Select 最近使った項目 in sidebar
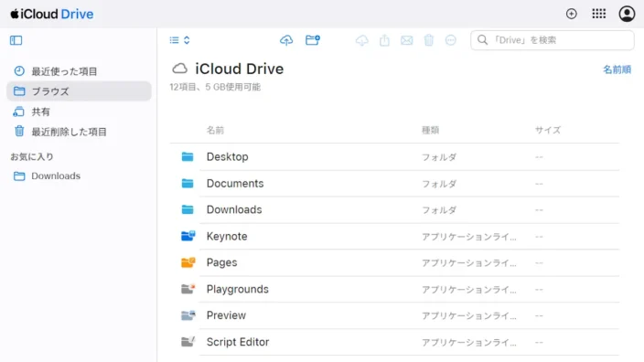 (79, 71)
